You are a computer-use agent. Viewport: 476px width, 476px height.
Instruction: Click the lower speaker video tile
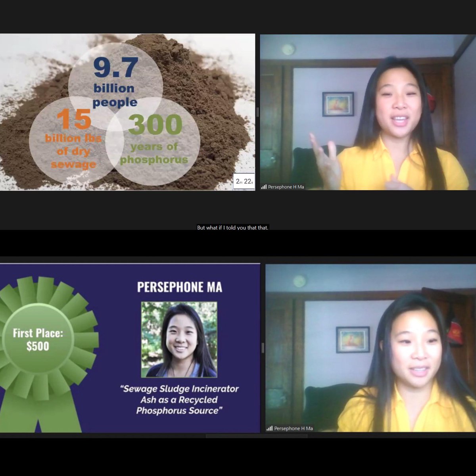click(370, 348)
